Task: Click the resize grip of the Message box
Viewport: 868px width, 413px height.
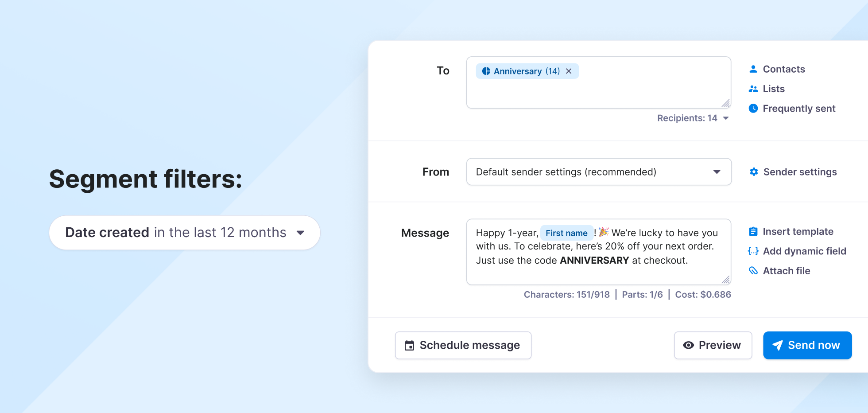Action: [725, 280]
